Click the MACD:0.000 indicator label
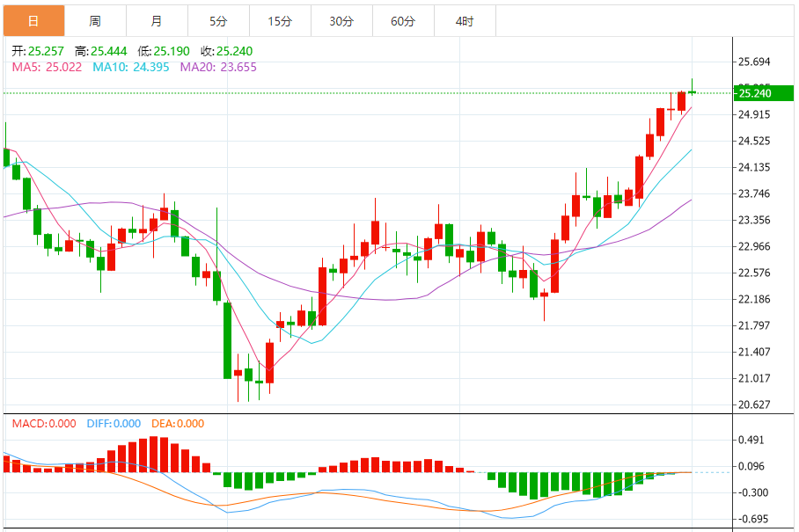Screen dimensions: 799x532 coord(44,424)
